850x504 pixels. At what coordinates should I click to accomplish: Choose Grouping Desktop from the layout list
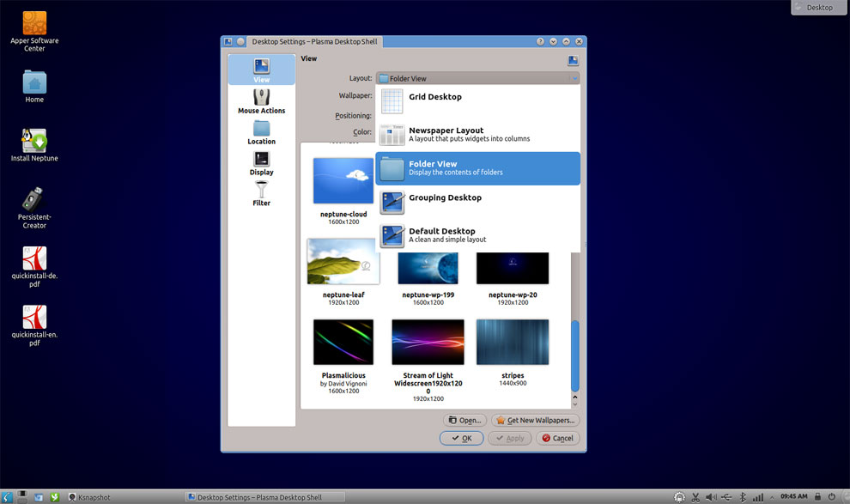click(477, 202)
